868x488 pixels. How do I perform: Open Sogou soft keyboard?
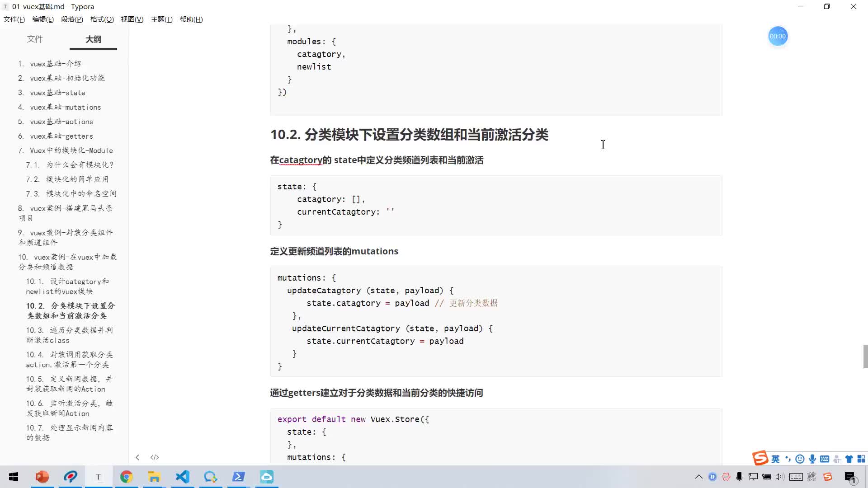coord(825,459)
